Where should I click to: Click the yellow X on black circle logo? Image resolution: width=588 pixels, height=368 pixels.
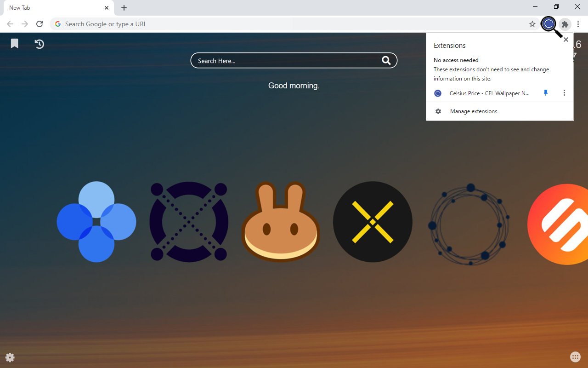coord(373,222)
